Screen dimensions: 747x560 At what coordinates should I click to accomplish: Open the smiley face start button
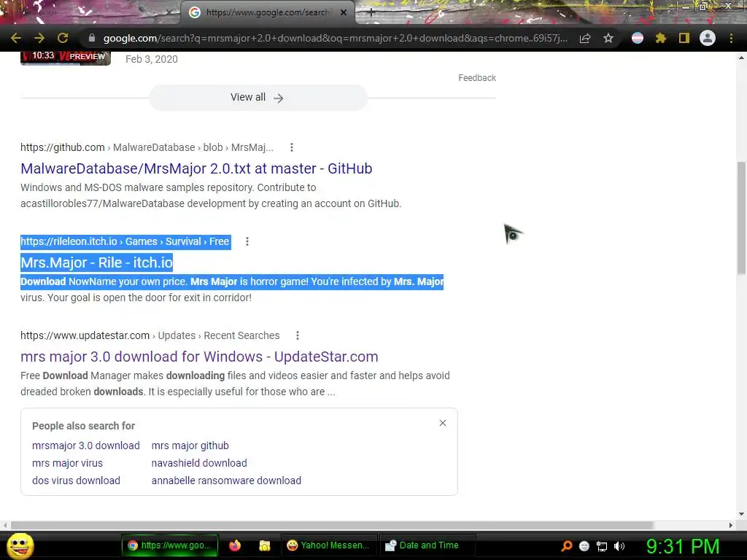click(x=20, y=545)
